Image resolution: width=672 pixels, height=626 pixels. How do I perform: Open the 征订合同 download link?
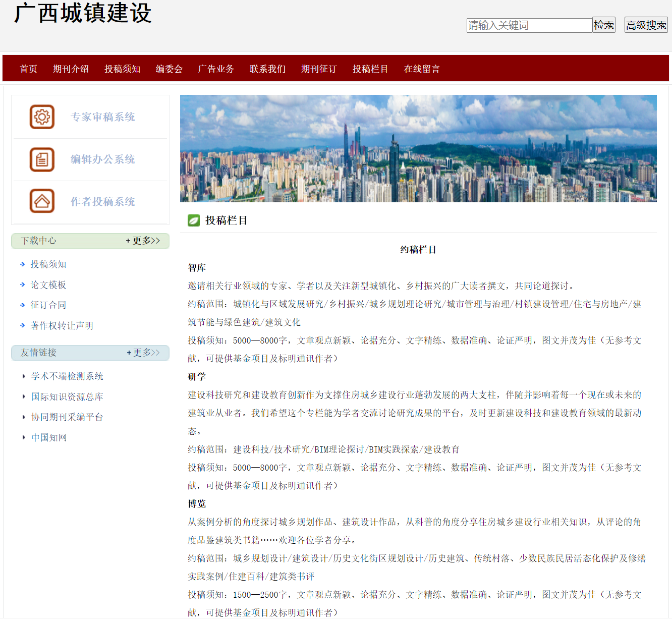48,305
